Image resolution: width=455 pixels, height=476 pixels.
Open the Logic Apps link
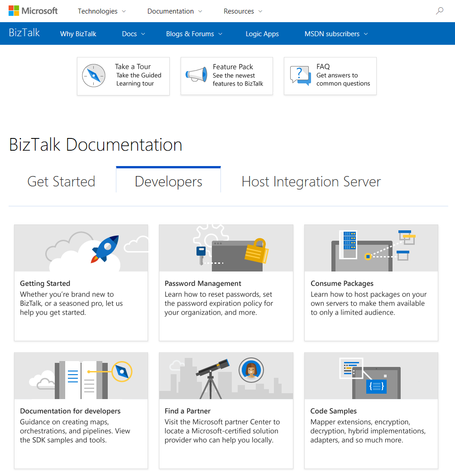point(262,33)
